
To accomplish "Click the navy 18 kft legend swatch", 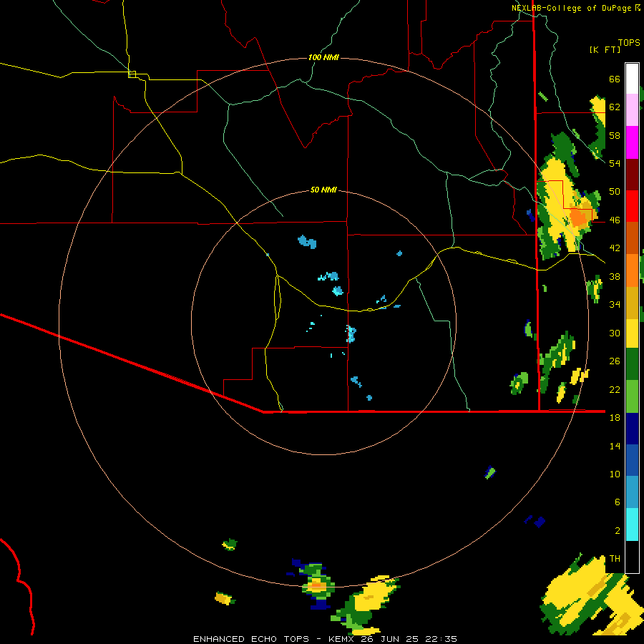I will [632, 429].
